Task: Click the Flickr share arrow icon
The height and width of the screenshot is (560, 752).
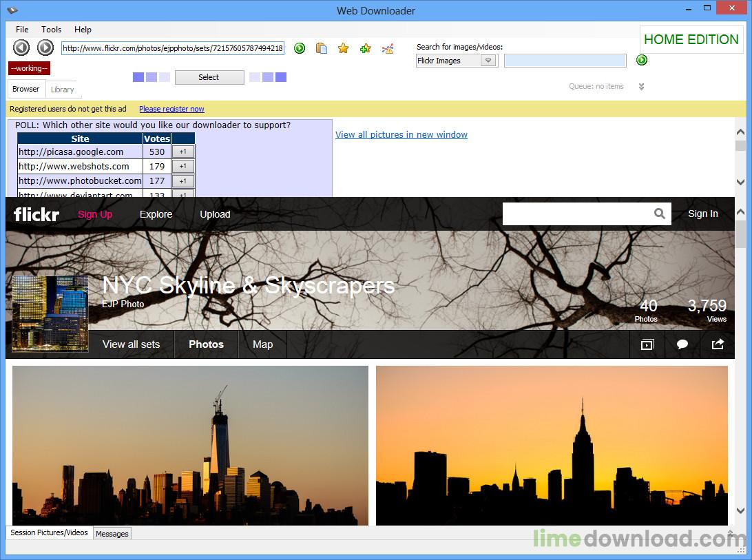Action: click(x=718, y=344)
